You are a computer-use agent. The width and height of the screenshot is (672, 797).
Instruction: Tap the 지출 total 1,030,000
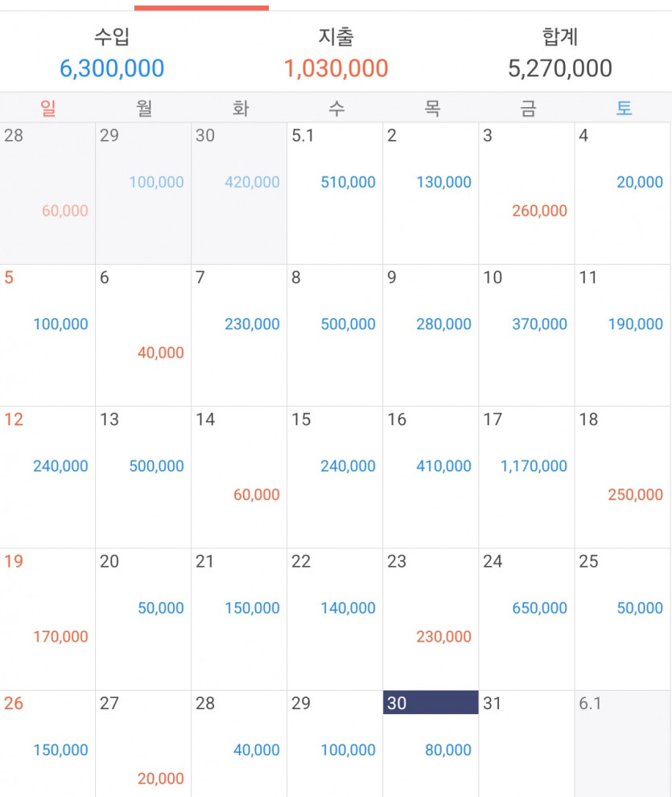point(336,68)
